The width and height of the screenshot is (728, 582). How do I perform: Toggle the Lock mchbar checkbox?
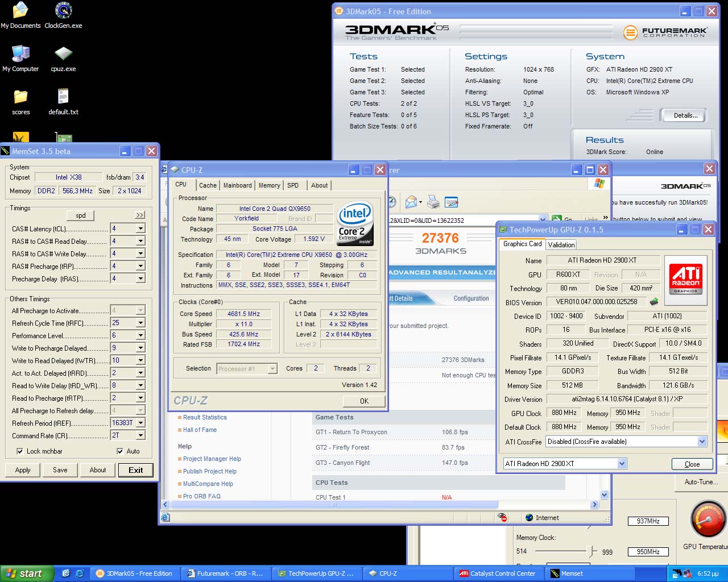[x=20, y=451]
